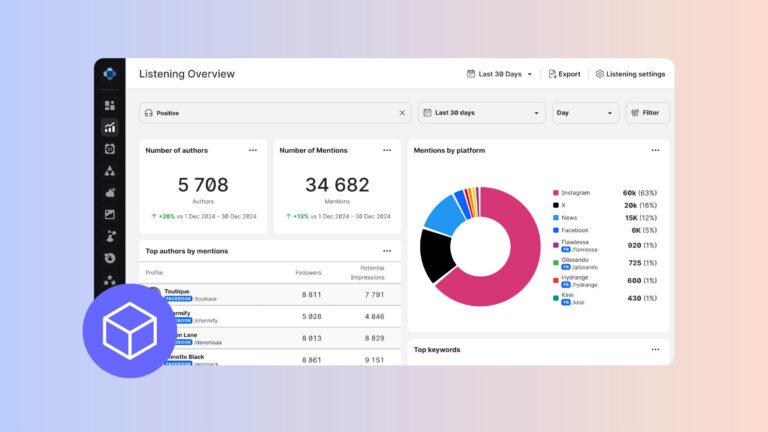
Task: Open the image gallery sidebar icon
Action: 110,215
